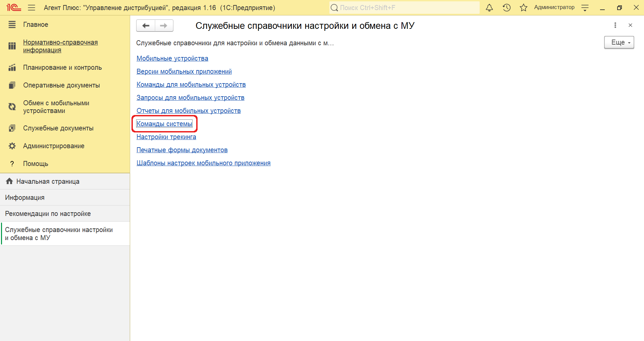Click the Помощь question mark icon
The height and width of the screenshot is (341, 644).
click(12, 164)
